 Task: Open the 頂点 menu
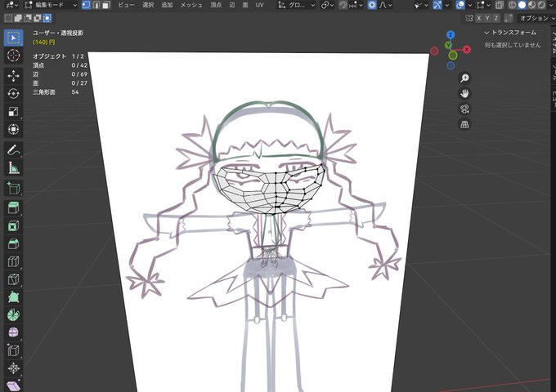216,5
